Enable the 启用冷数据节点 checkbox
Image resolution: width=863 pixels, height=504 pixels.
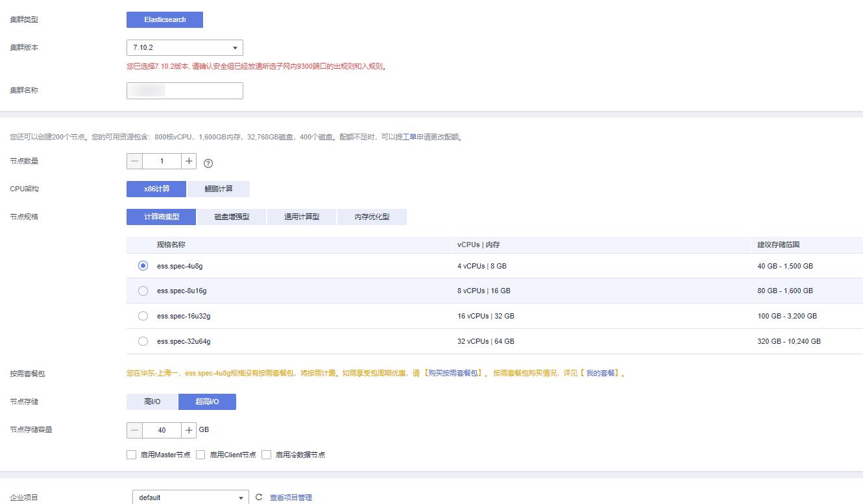coord(267,455)
